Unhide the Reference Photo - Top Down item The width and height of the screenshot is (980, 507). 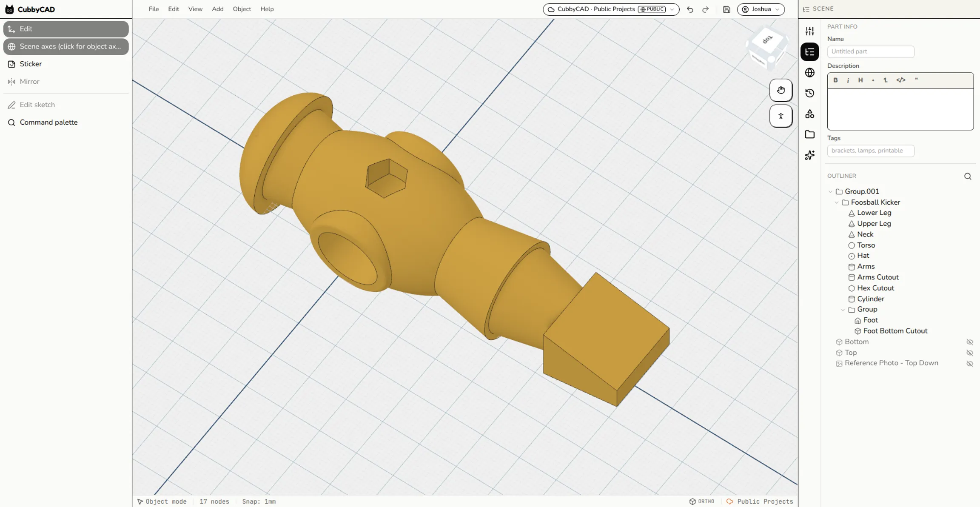point(970,364)
